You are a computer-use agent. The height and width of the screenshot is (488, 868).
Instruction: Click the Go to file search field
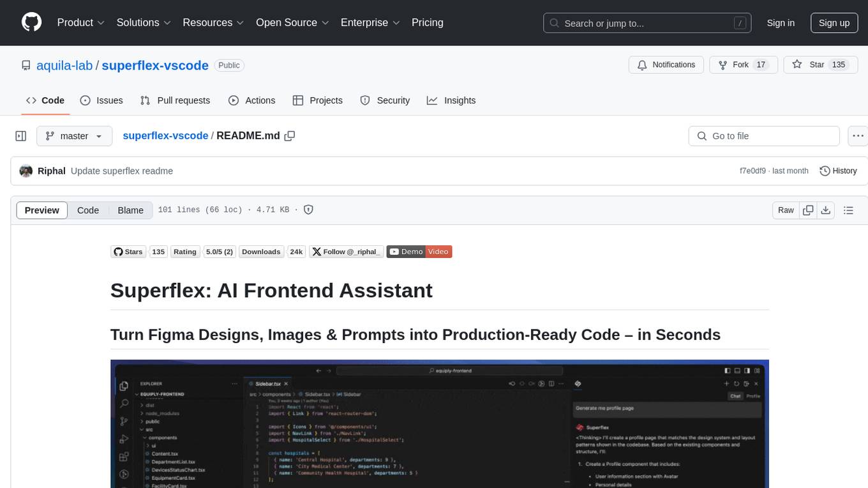click(763, 136)
